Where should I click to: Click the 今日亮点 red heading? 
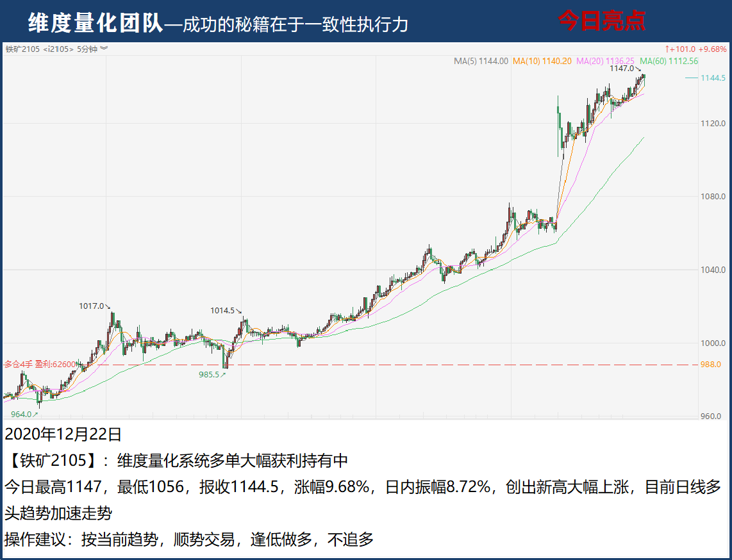(601, 21)
